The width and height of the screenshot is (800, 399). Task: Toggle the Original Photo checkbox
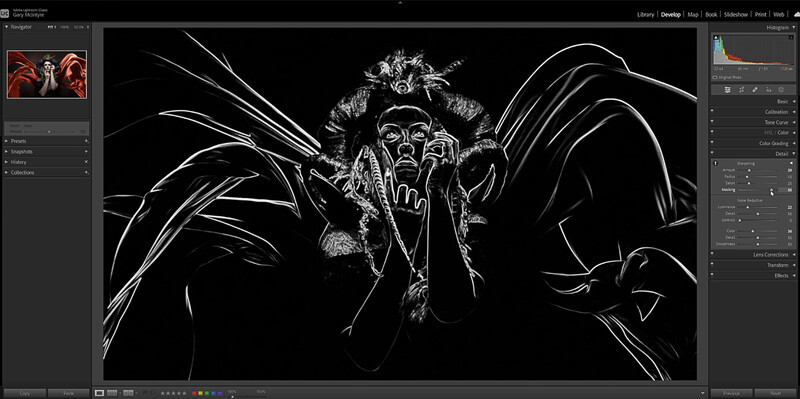pos(715,77)
